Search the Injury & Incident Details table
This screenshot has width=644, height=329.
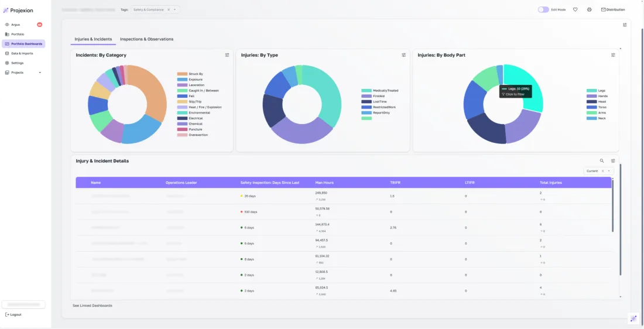pos(602,161)
